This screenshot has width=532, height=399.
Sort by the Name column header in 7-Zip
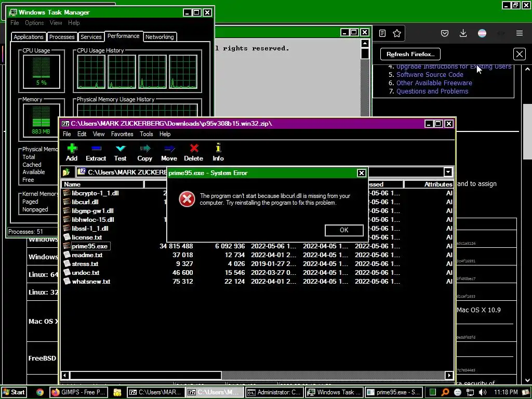point(102,184)
